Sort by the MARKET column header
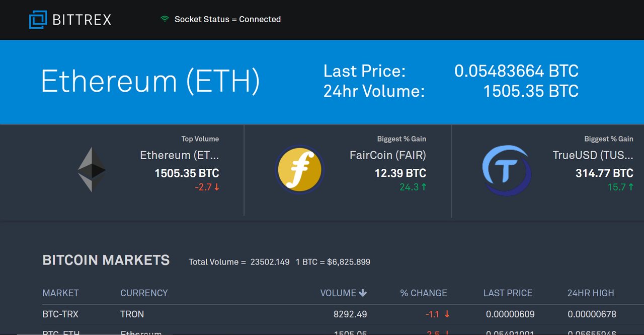This screenshot has width=644, height=335. coord(60,293)
